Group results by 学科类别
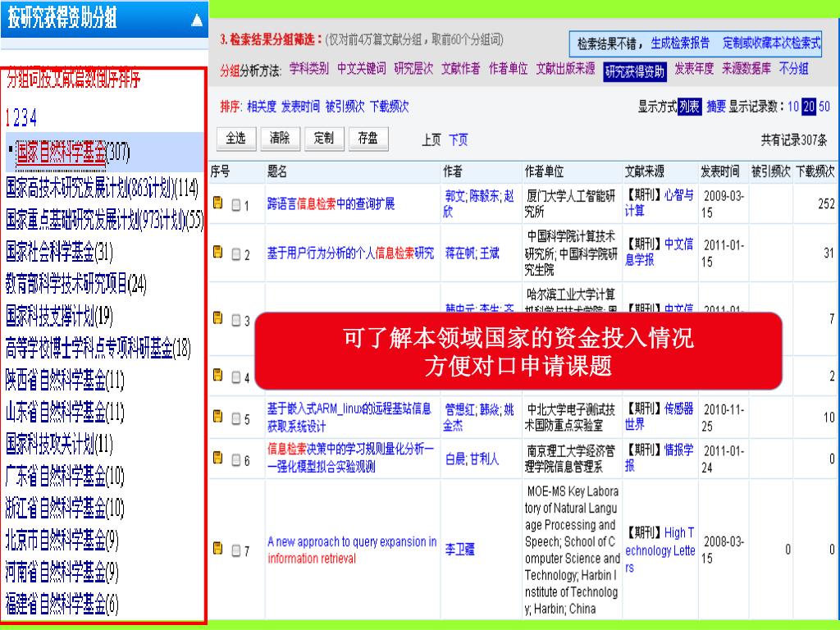Viewport: 840px width, 630px height. (309, 69)
